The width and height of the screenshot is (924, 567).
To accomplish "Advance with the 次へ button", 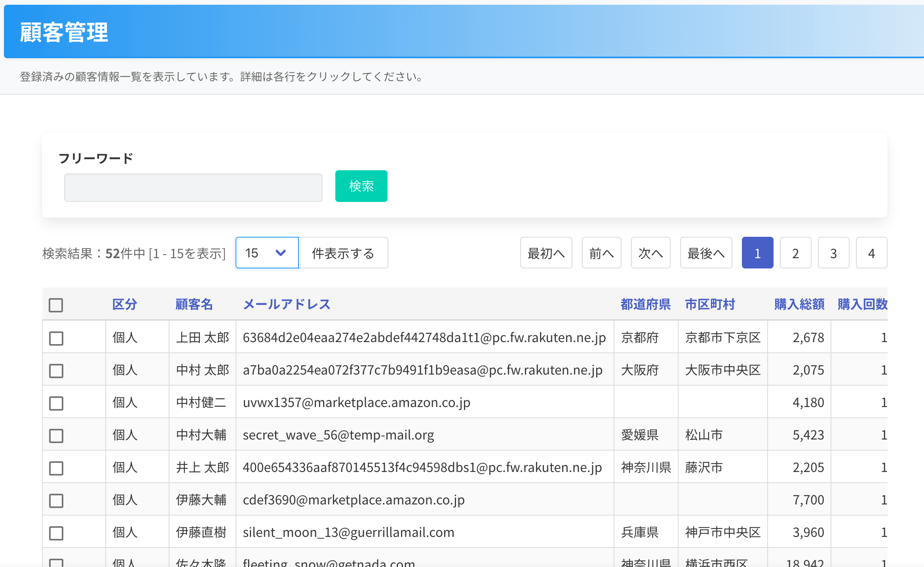I will click(x=650, y=253).
